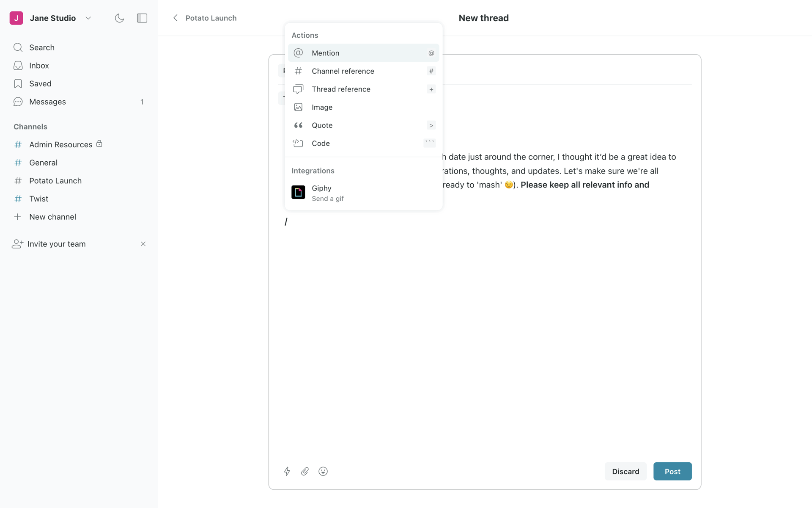The width and height of the screenshot is (812, 508).
Task: Choose Code from the Actions menu
Action: [363, 144]
